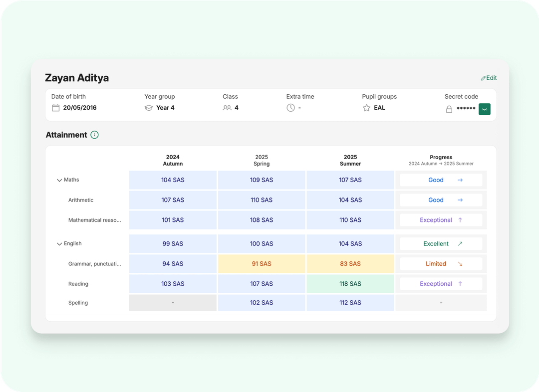
Task: Click Maths 104 SAS Autumn cell
Action: (173, 180)
